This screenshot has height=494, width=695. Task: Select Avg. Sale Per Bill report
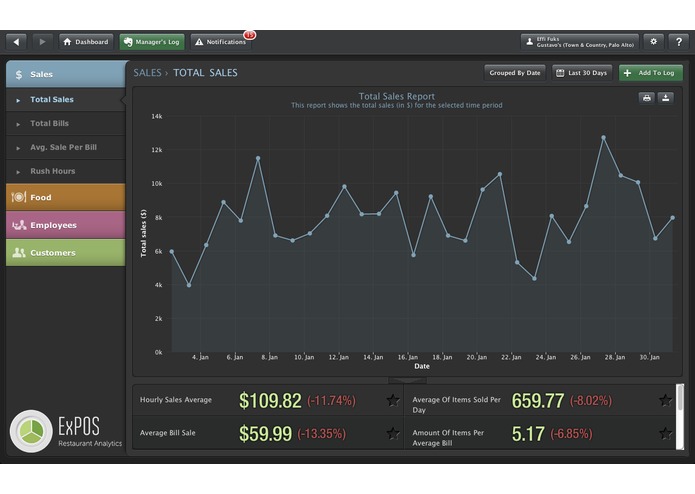66,148
